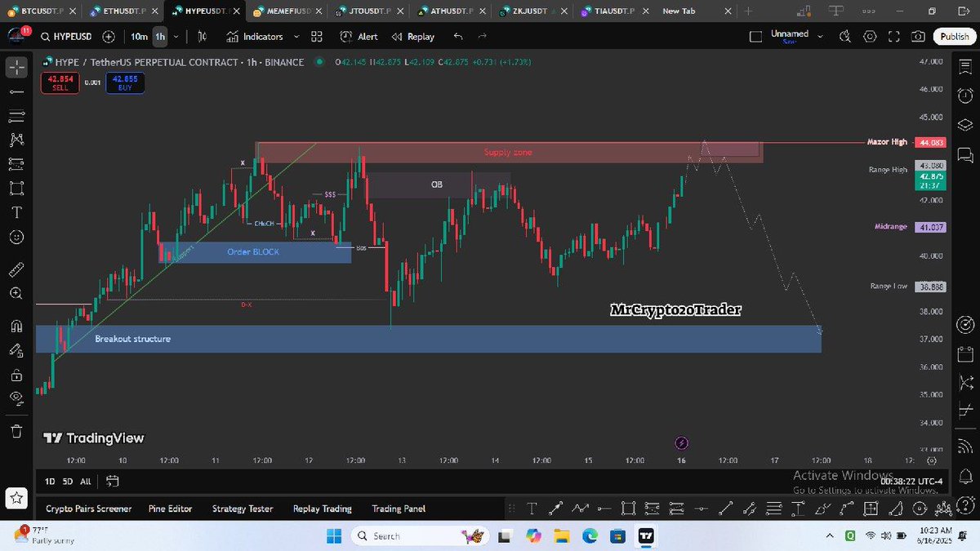Open chart settings hexagon icon
The image size is (980, 551).
870,37
